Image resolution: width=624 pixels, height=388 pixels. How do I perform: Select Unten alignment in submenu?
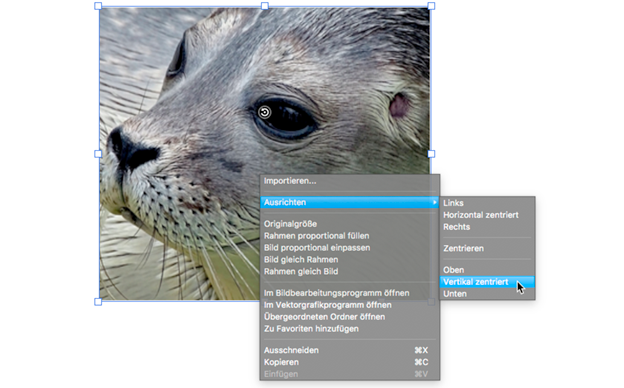point(488,294)
